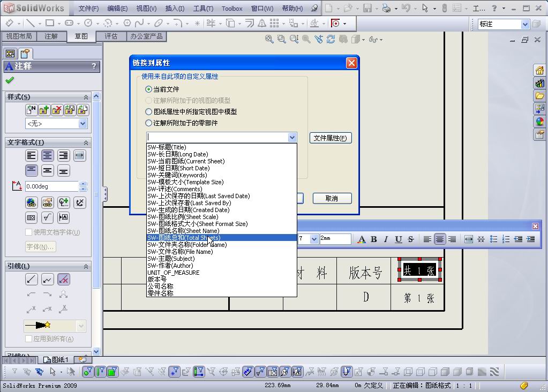Collapse the 引线 section

pos(86,267)
